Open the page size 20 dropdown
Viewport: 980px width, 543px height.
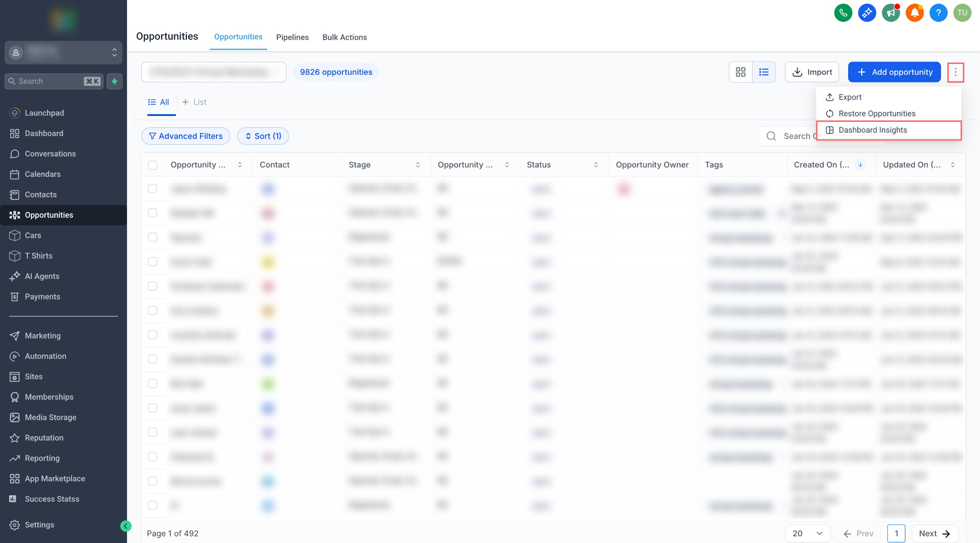807,533
